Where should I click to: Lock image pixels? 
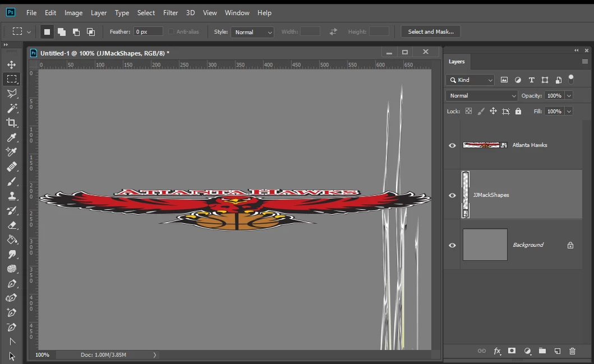pos(481,111)
